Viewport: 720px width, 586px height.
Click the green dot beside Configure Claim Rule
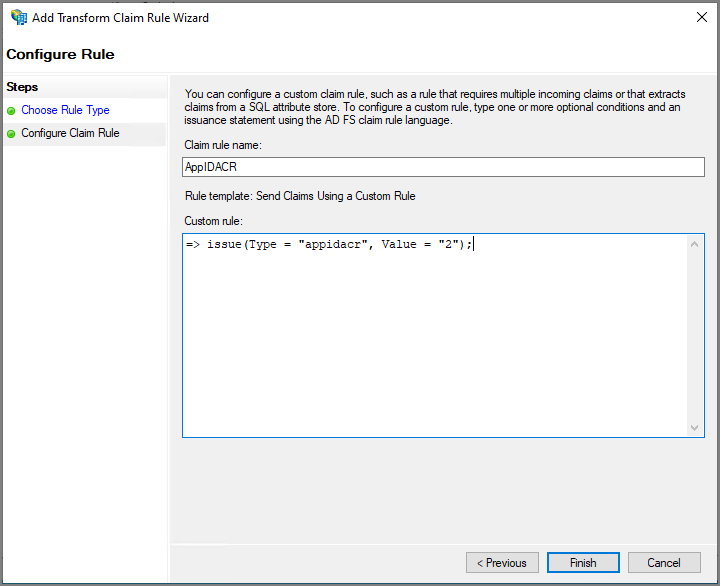click(11, 134)
